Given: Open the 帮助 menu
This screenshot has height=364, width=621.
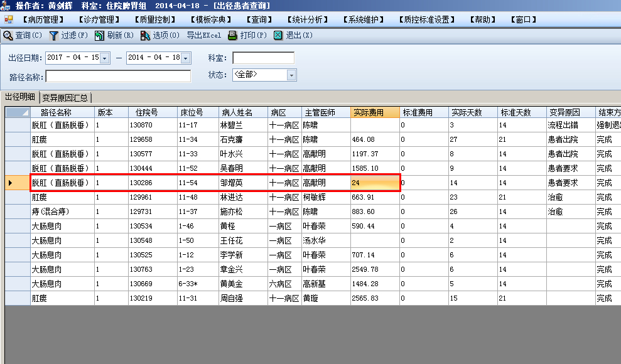Looking at the screenshot, I should click(482, 19).
